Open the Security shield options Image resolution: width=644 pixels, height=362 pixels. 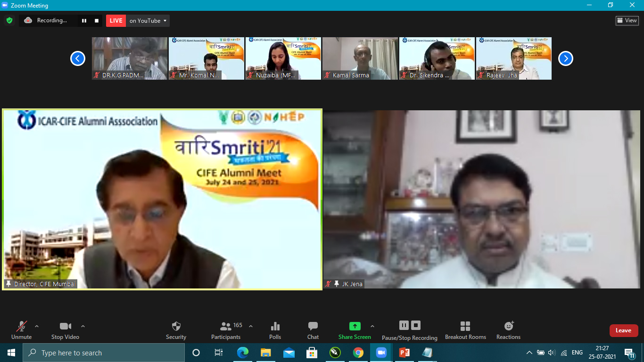[176, 330]
